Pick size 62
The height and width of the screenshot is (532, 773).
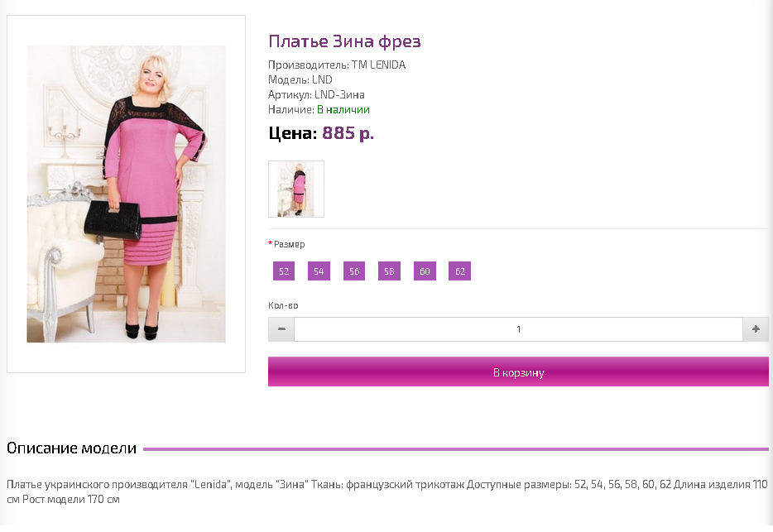click(x=460, y=271)
